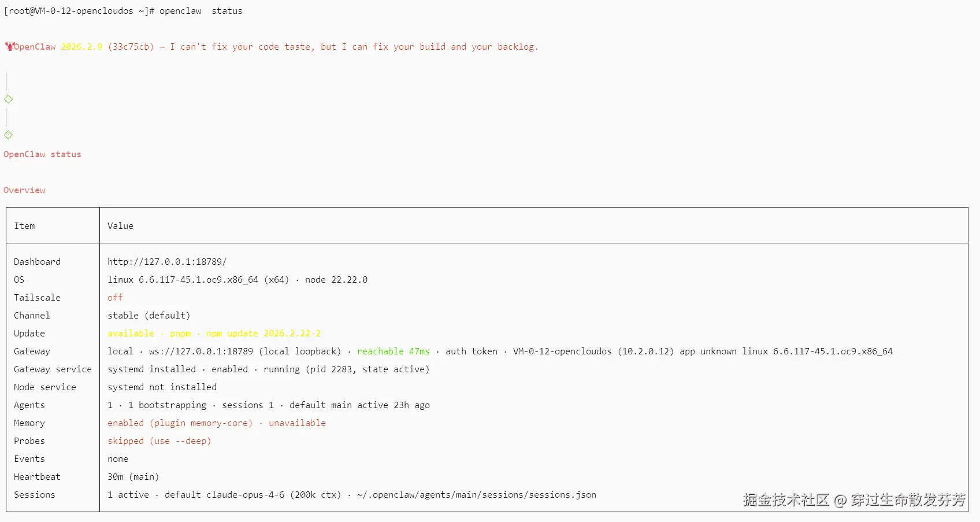
Task: Click the green 'reachable 47ms' status
Action: tap(394, 351)
